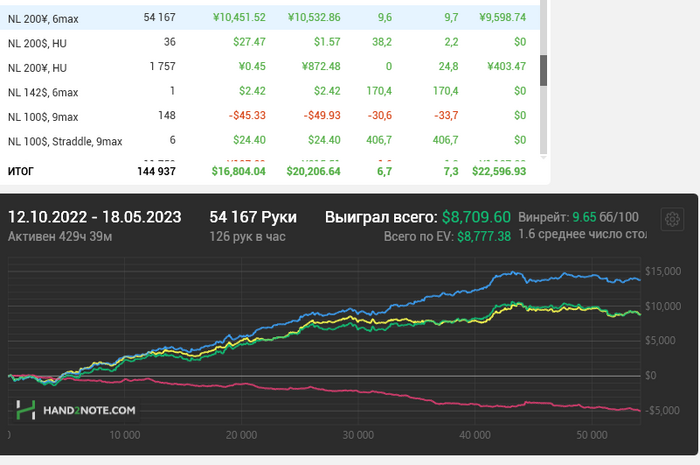
Task: Click the 54 167 Руки heading
Action: [253, 217]
